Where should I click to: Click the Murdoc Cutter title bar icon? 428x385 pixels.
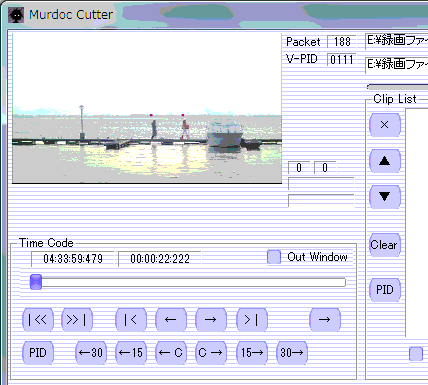pyautogui.click(x=16, y=15)
